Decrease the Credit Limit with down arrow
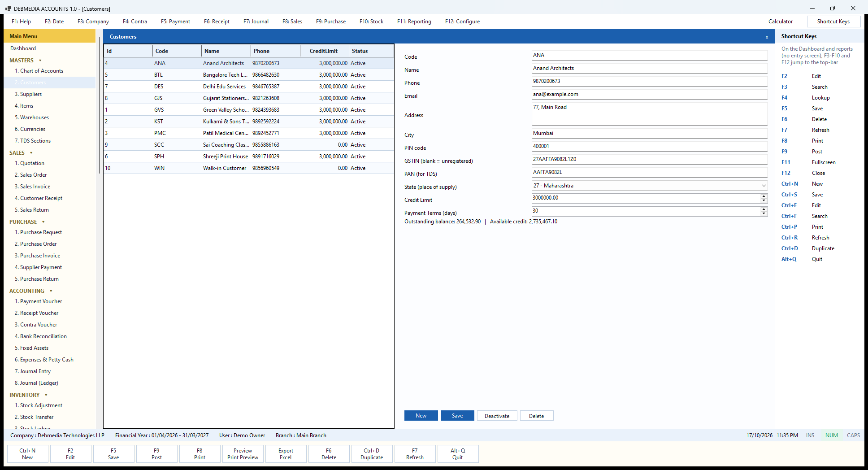This screenshot has width=868, height=470. tap(764, 200)
